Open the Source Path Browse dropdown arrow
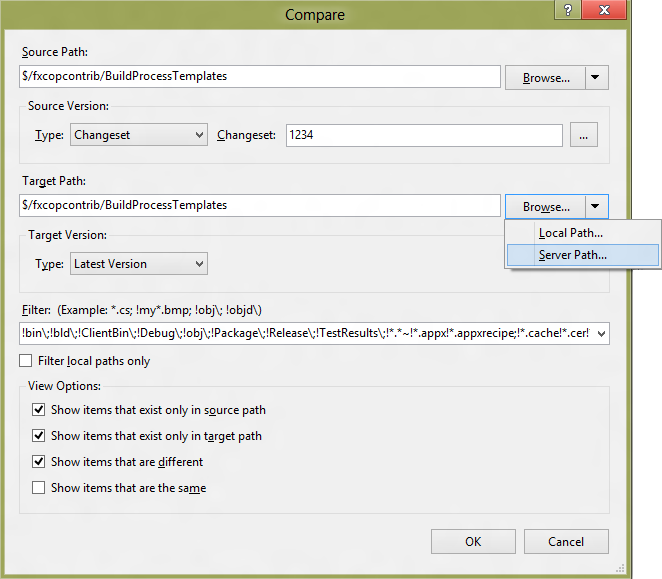Viewport: 662px width, 579px height. coord(597,78)
